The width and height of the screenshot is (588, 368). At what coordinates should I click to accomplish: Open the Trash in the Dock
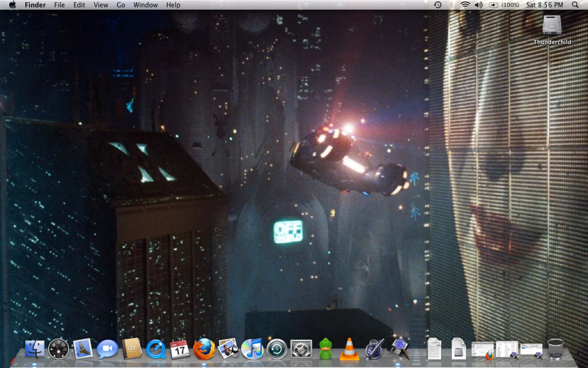[555, 349]
